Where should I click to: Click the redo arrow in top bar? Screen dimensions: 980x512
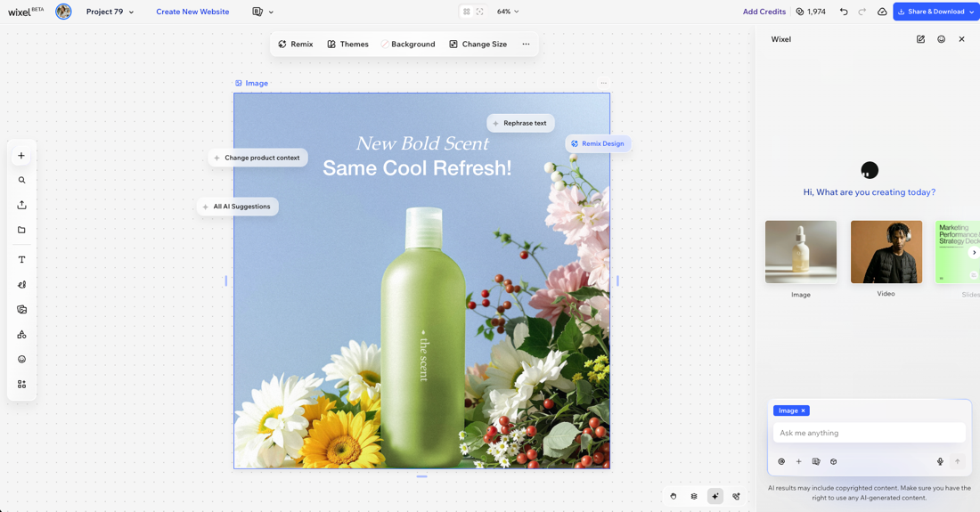click(x=862, y=12)
